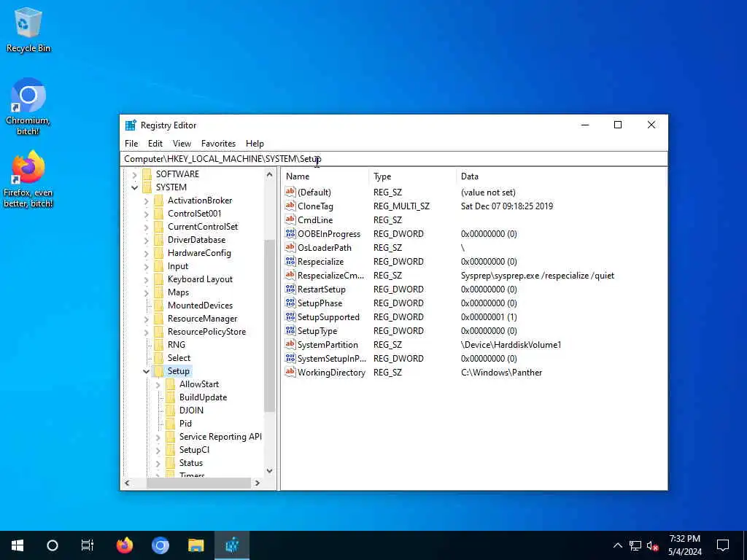
Task: Click the 'C:\Windows\Panther' data cell
Action: tap(501, 373)
